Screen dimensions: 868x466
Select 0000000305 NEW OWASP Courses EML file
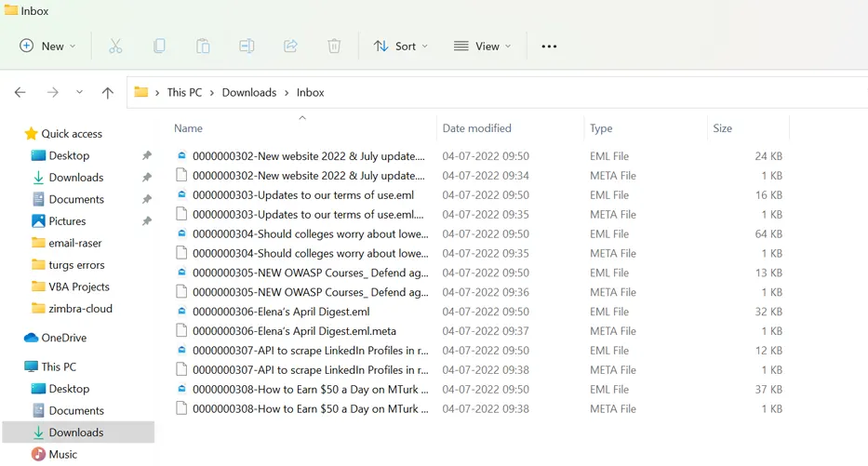pyautogui.click(x=311, y=273)
